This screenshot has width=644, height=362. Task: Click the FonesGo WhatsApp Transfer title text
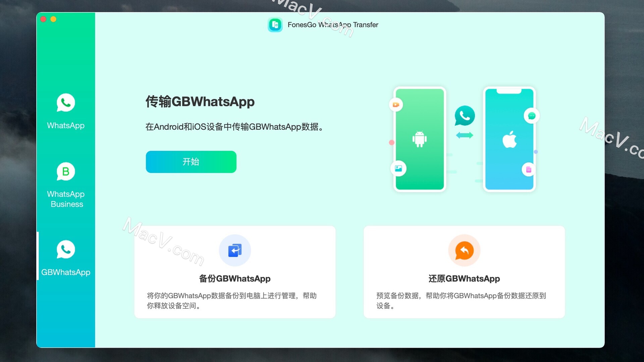click(333, 25)
